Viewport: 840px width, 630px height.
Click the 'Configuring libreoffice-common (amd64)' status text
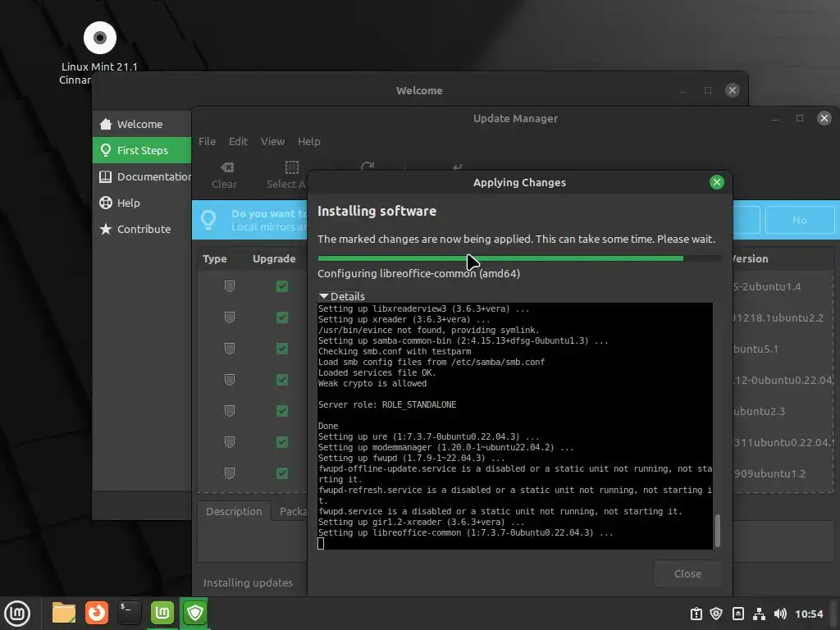(418, 274)
